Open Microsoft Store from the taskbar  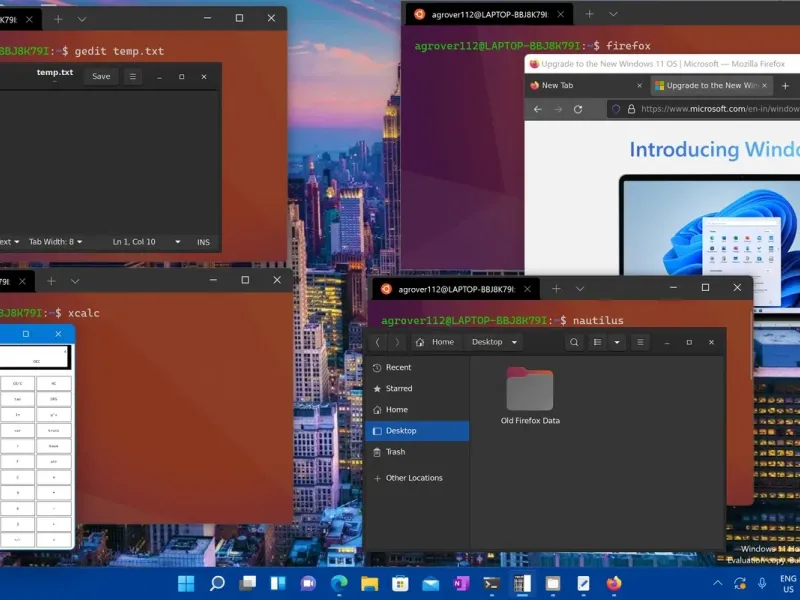400,583
